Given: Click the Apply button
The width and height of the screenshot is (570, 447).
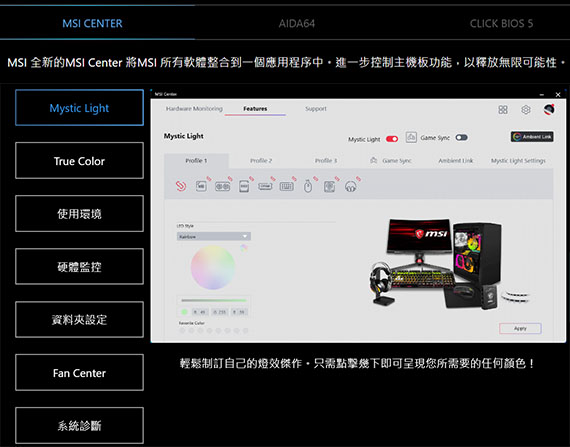Looking at the screenshot, I should click(520, 328).
